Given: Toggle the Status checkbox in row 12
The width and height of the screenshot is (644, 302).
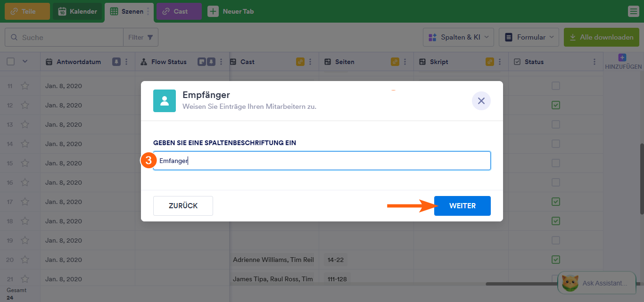Looking at the screenshot, I should coord(556,105).
